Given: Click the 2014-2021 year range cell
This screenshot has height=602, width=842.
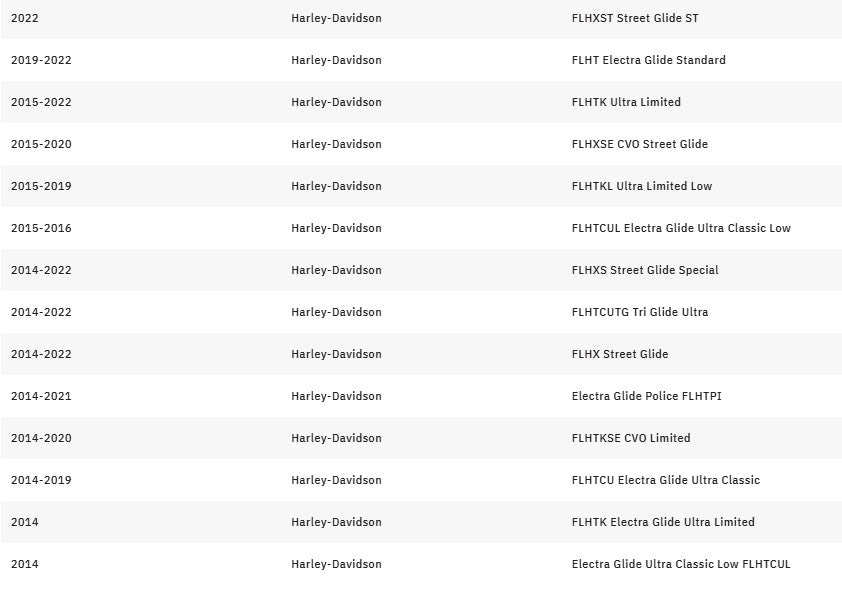Looking at the screenshot, I should pyautogui.click(x=41, y=396).
